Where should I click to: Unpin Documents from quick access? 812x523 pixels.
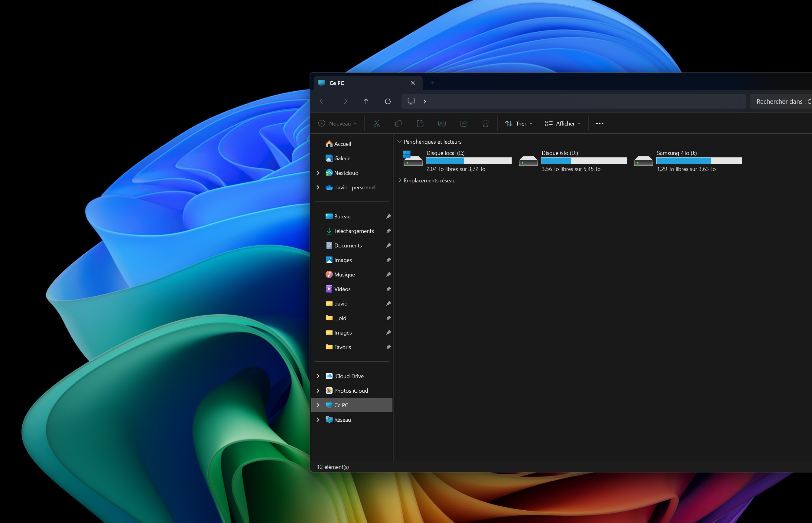pos(388,245)
